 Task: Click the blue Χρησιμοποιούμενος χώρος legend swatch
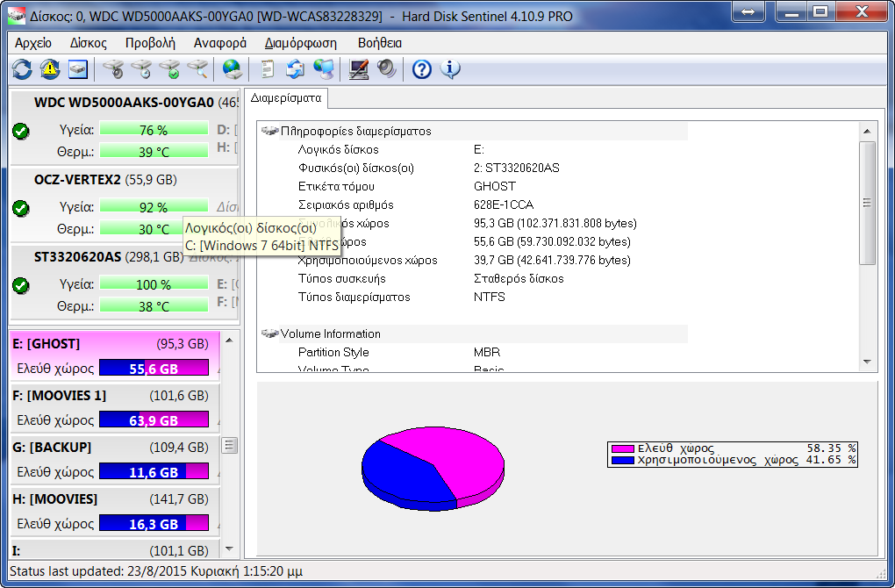[623, 460]
